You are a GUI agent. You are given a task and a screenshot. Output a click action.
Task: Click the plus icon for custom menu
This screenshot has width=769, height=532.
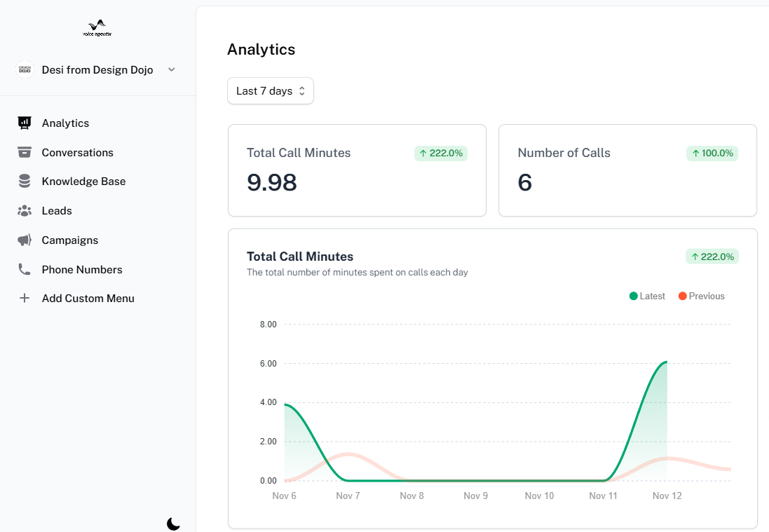click(x=25, y=298)
